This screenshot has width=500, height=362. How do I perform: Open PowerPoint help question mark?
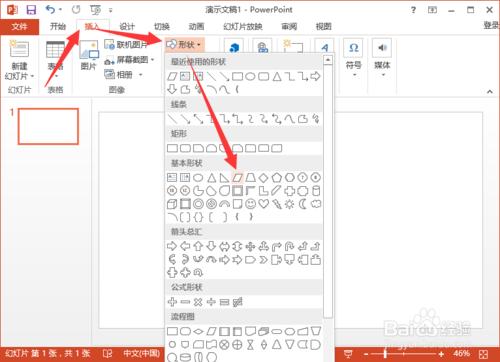click(x=413, y=10)
